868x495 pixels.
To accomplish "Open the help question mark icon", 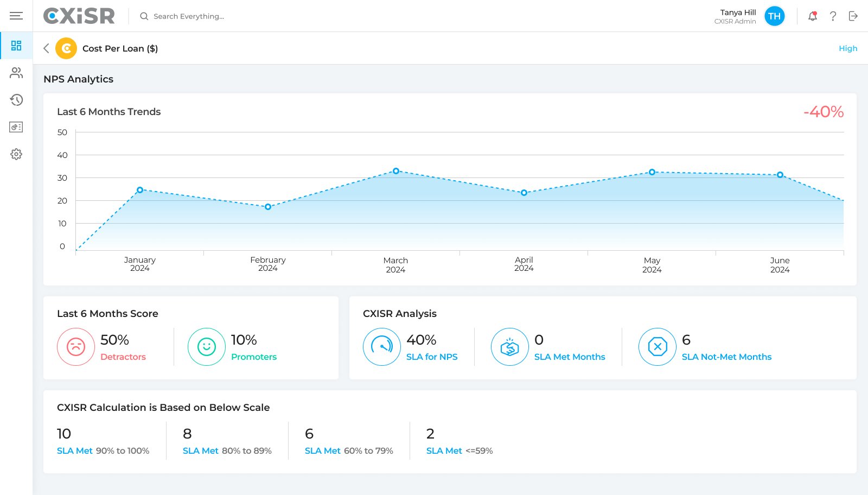I will [833, 16].
